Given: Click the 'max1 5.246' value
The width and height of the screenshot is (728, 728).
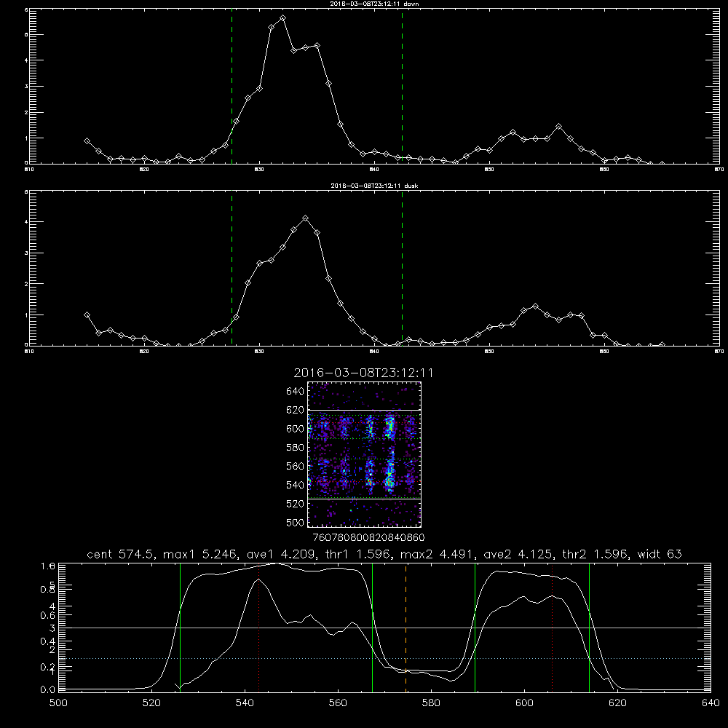Looking at the screenshot, I should pyautogui.click(x=202, y=554).
